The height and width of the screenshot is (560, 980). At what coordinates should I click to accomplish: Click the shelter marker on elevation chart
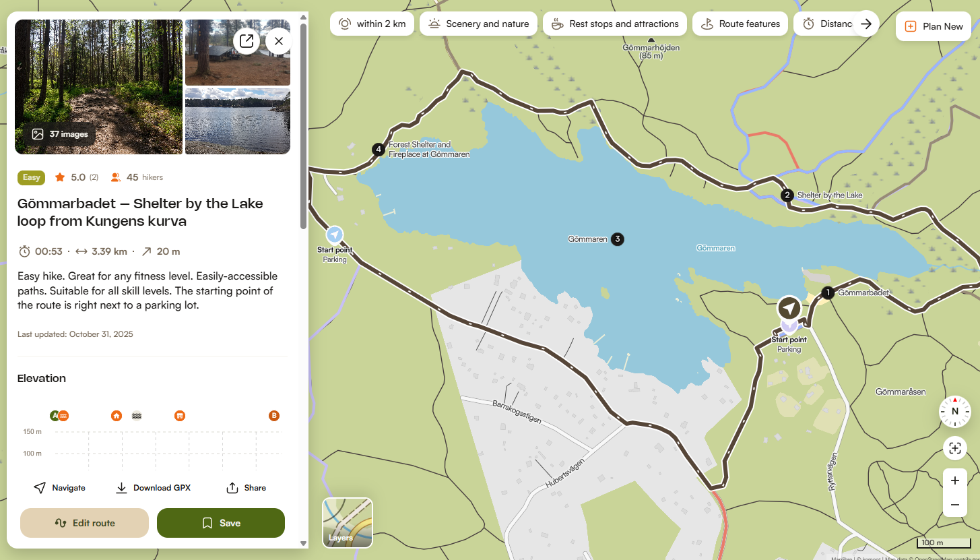[x=117, y=416]
